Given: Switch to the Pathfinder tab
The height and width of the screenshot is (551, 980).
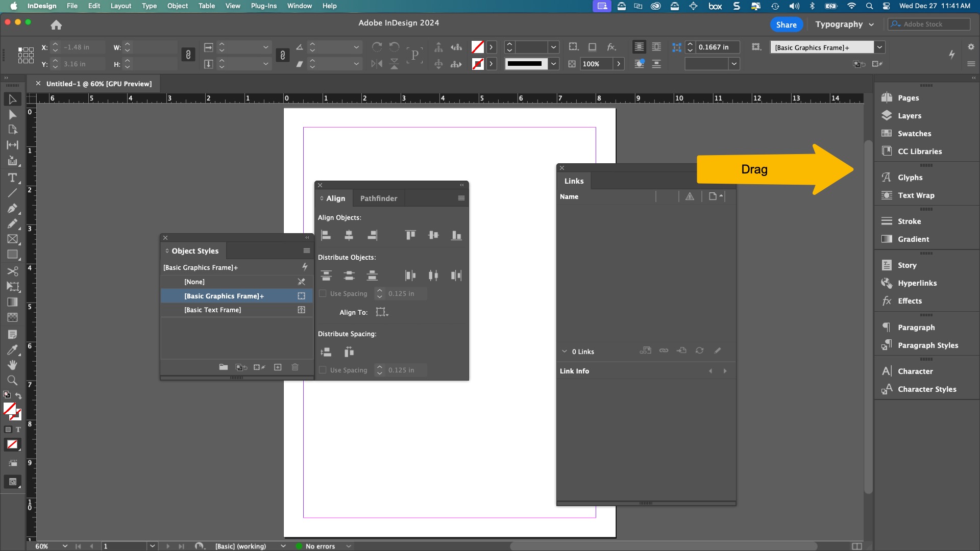Looking at the screenshot, I should 378,198.
